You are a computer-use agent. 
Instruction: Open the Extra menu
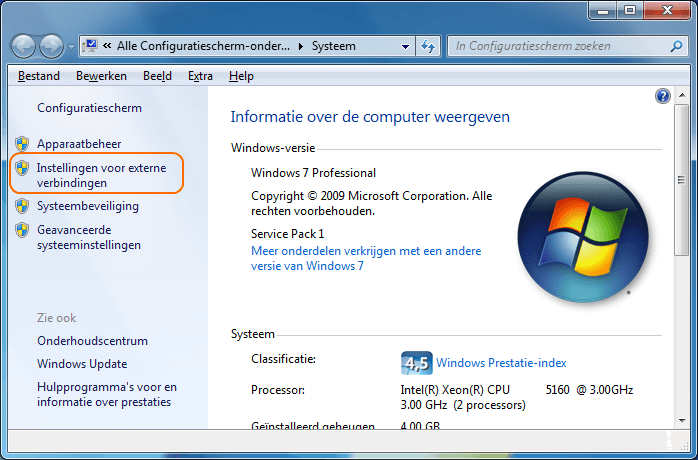(x=200, y=76)
